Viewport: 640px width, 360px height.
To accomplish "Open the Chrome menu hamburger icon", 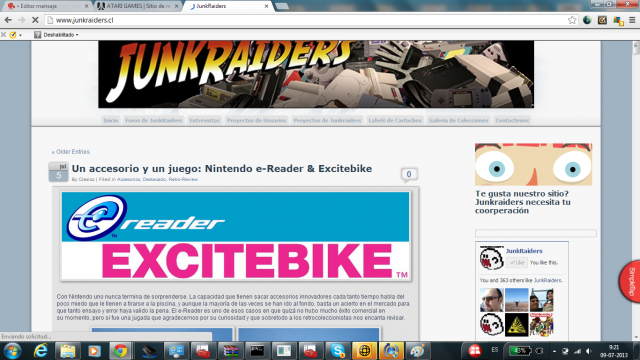I will [x=632, y=20].
